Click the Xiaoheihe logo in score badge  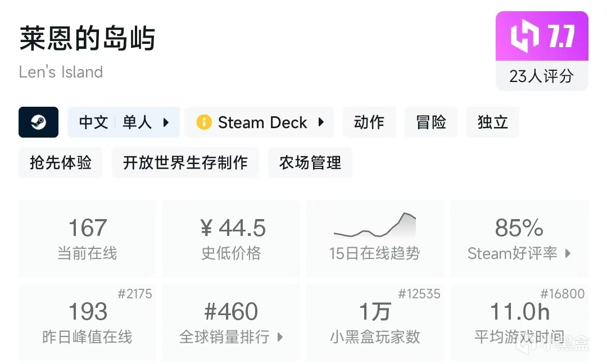pyautogui.click(x=524, y=37)
